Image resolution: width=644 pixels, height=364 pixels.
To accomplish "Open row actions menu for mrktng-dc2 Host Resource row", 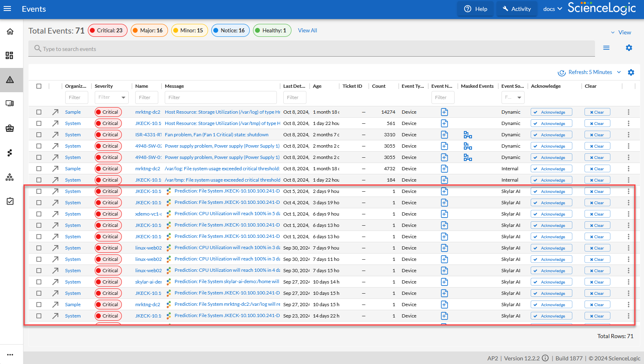I will [x=628, y=112].
